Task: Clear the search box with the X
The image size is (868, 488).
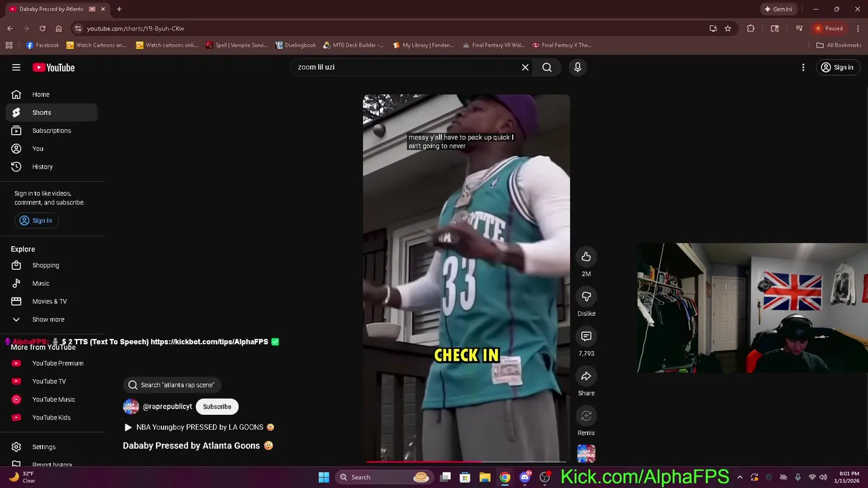Action: (x=525, y=67)
